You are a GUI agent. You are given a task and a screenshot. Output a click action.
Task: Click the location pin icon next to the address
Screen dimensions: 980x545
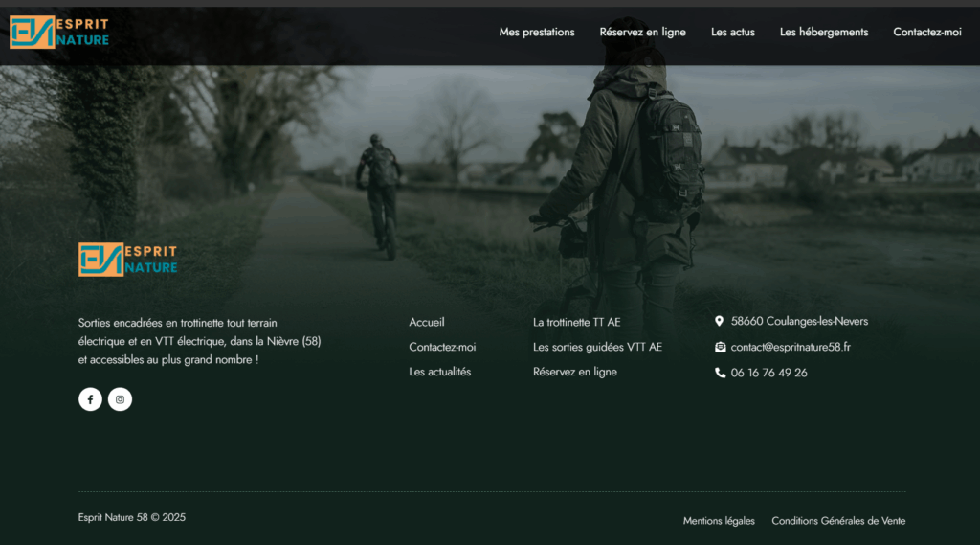(x=720, y=321)
